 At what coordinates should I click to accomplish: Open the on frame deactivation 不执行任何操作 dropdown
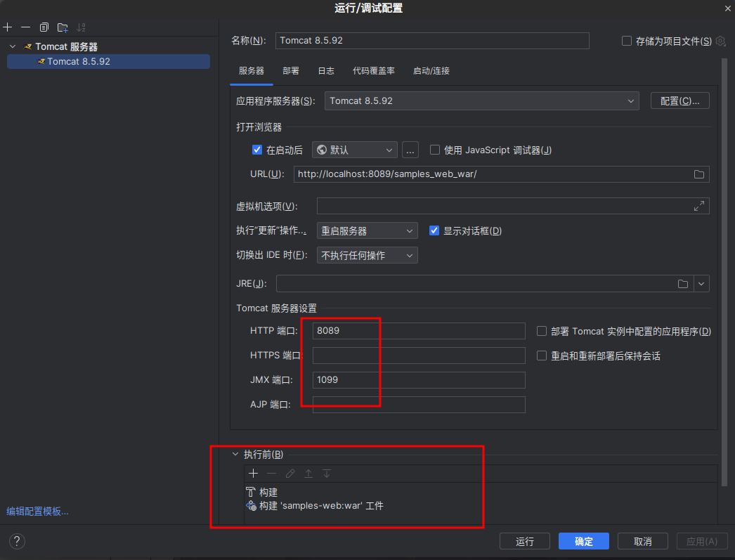coord(367,255)
